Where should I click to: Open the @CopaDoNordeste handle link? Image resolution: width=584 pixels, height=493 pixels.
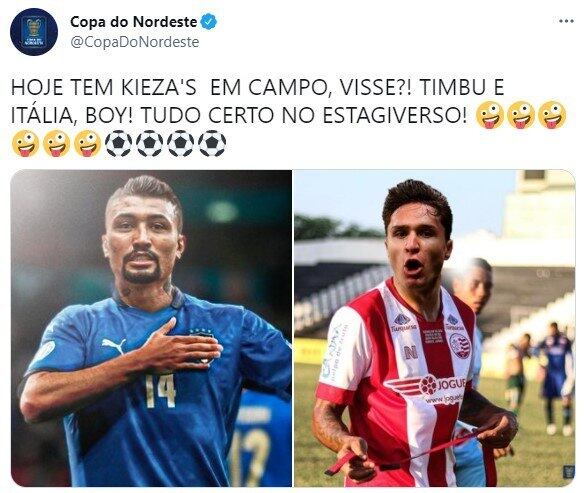(134, 42)
